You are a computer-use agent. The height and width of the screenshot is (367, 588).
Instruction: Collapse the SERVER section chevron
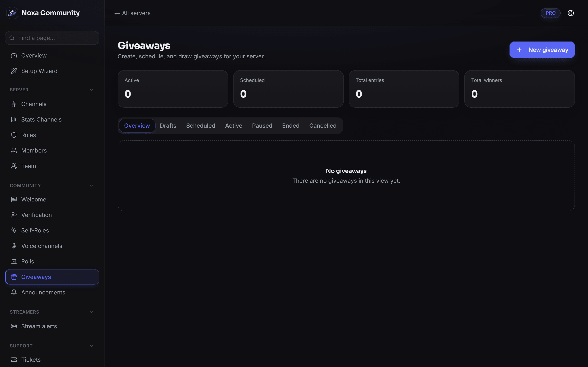click(x=92, y=90)
